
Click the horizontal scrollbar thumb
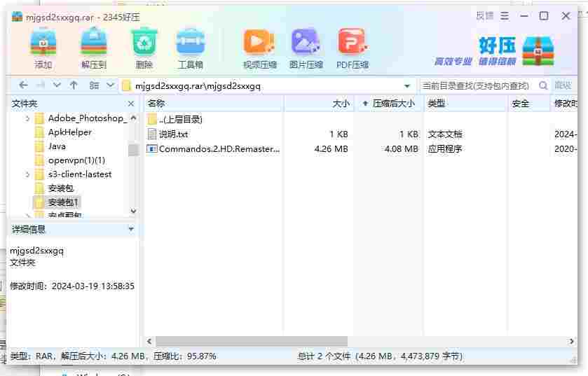[x=252, y=341]
